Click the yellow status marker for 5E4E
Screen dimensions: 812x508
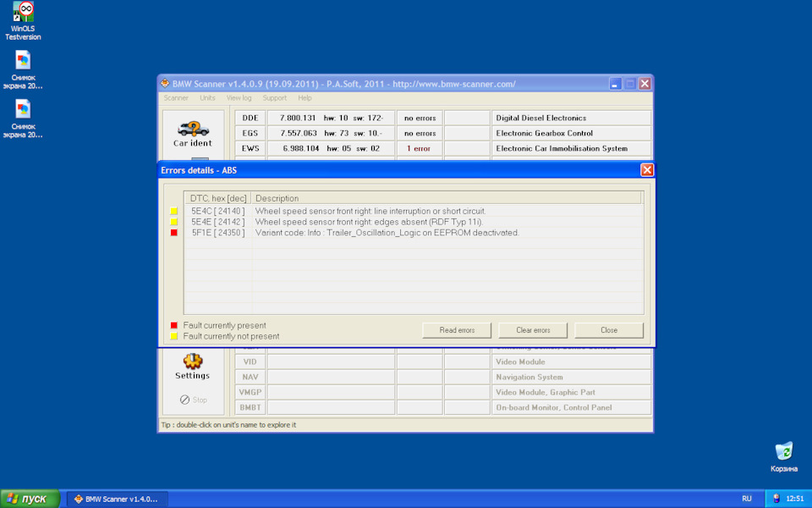pyautogui.click(x=173, y=222)
